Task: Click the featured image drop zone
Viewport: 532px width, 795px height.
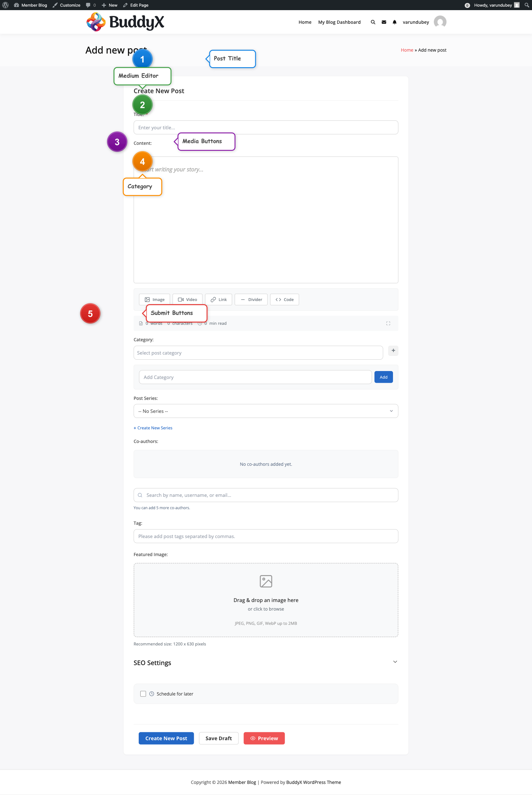Action: coord(266,600)
